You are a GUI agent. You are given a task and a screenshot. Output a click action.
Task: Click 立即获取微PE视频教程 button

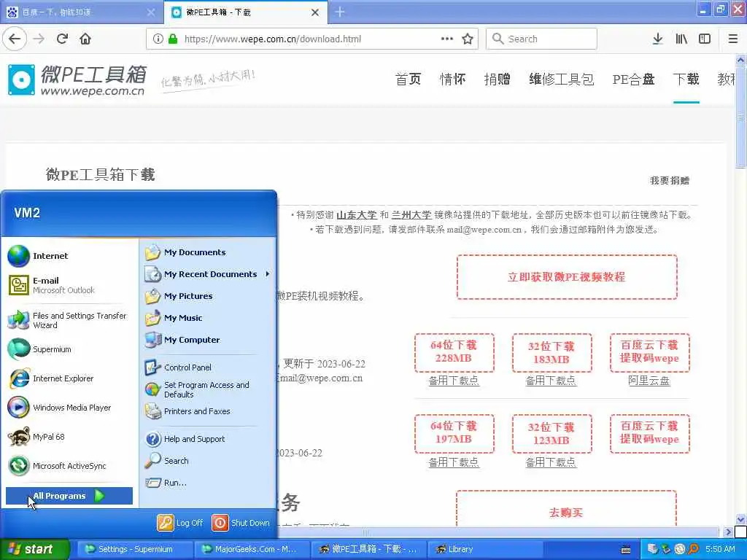(x=567, y=276)
